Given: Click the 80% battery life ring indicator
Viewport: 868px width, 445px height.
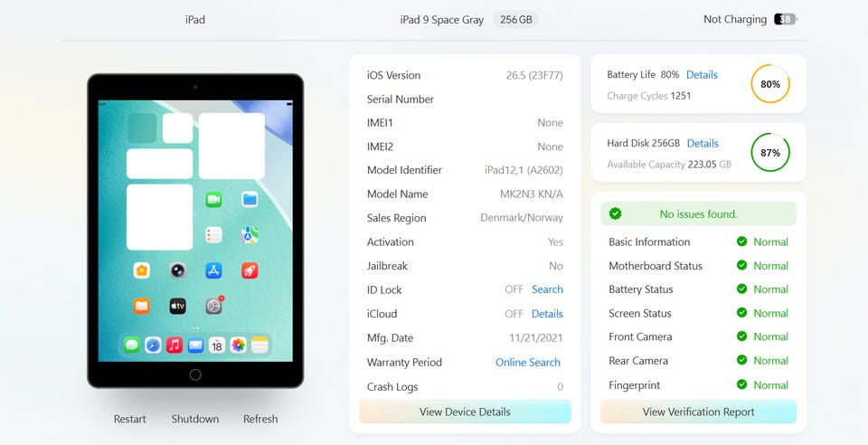Looking at the screenshot, I should (x=770, y=84).
